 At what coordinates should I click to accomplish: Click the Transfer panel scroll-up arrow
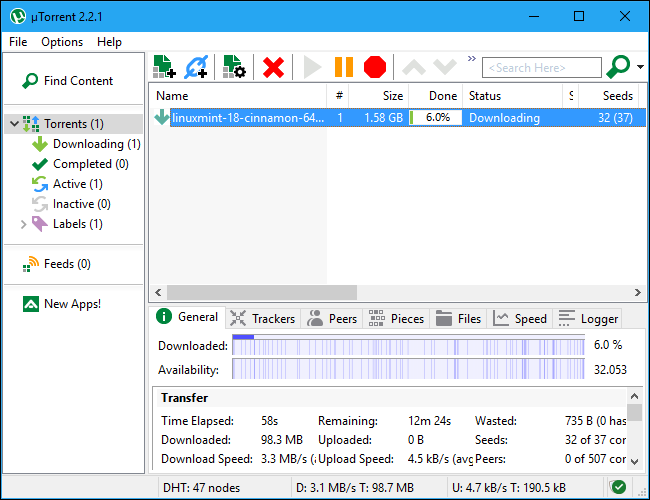(x=635, y=396)
